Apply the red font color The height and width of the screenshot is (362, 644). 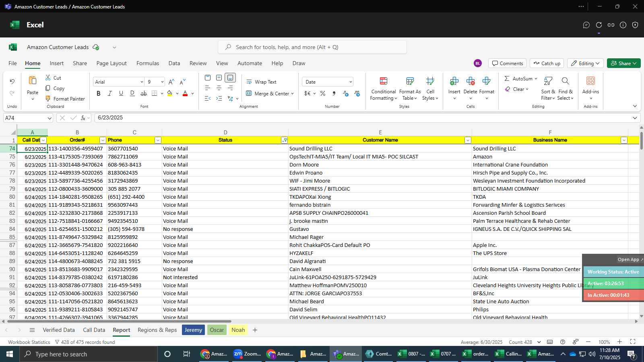[x=185, y=93]
